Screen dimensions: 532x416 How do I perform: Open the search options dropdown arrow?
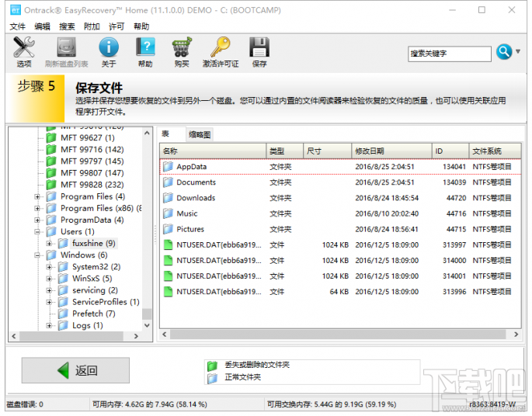coord(518,51)
